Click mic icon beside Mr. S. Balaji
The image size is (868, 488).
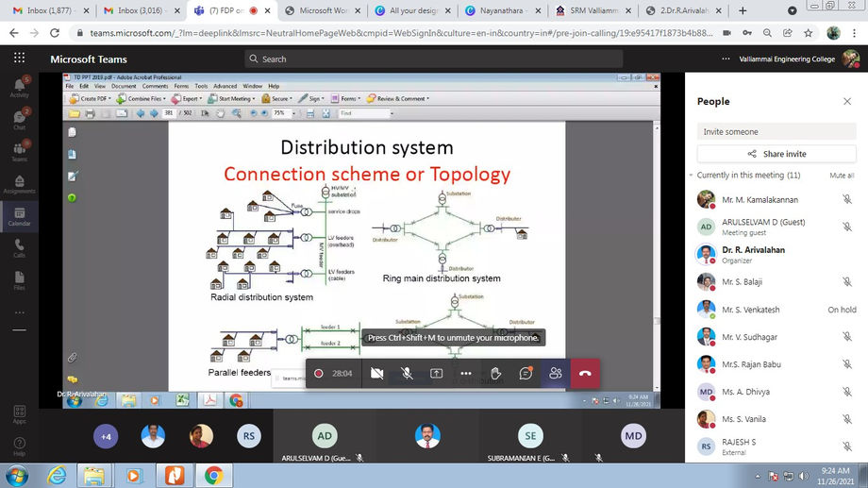tap(847, 282)
